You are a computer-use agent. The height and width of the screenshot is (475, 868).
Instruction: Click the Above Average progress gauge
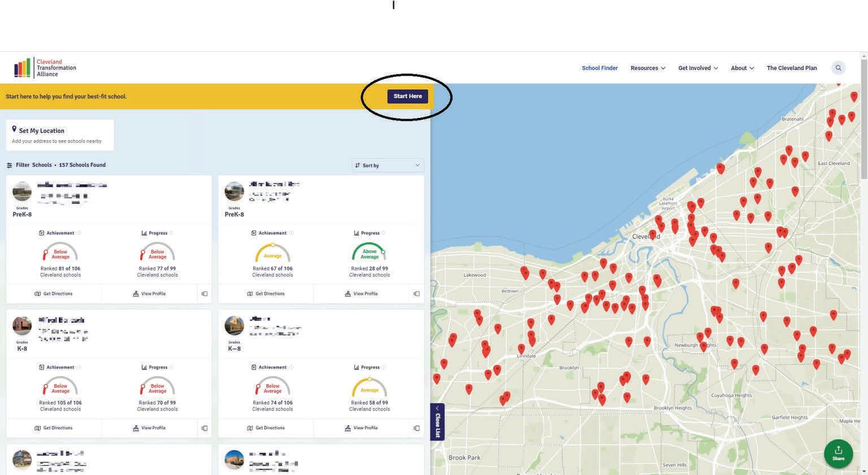(x=370, y=252)
